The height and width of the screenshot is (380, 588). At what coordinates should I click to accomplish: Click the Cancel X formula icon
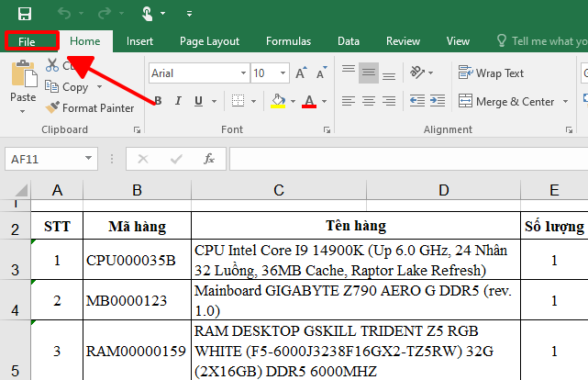(143, 159)
